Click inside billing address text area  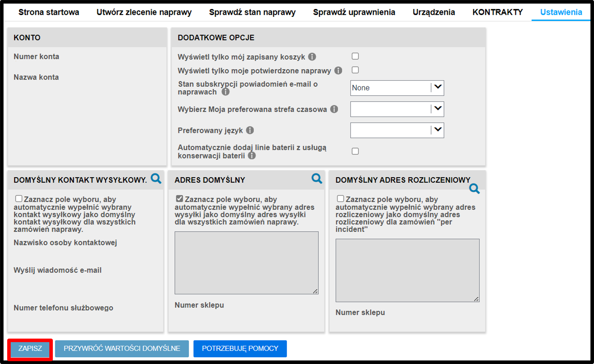pos(408,270)
